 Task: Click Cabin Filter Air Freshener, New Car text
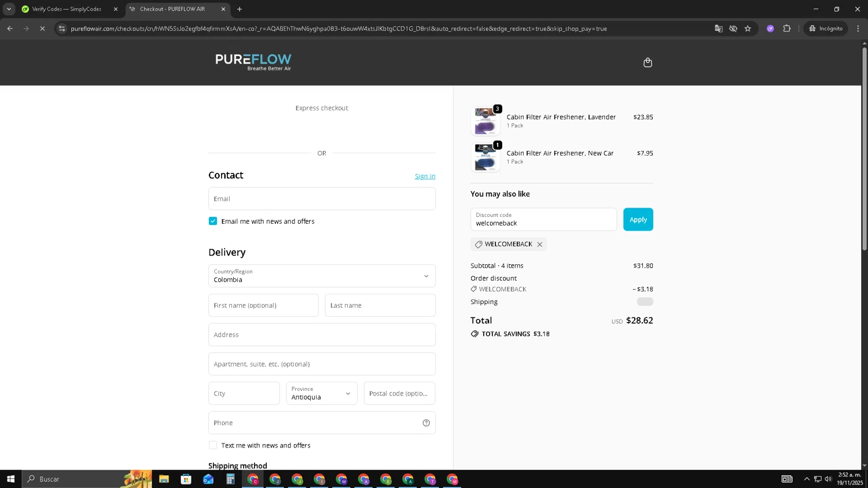[560, 153]
